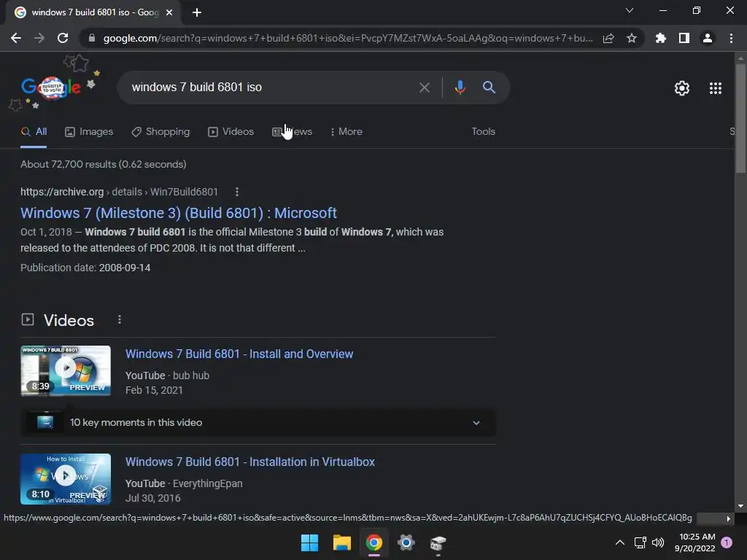The image size is (747, 560).
Task: Start voice search with microphone
Action: tap(460, 87)
